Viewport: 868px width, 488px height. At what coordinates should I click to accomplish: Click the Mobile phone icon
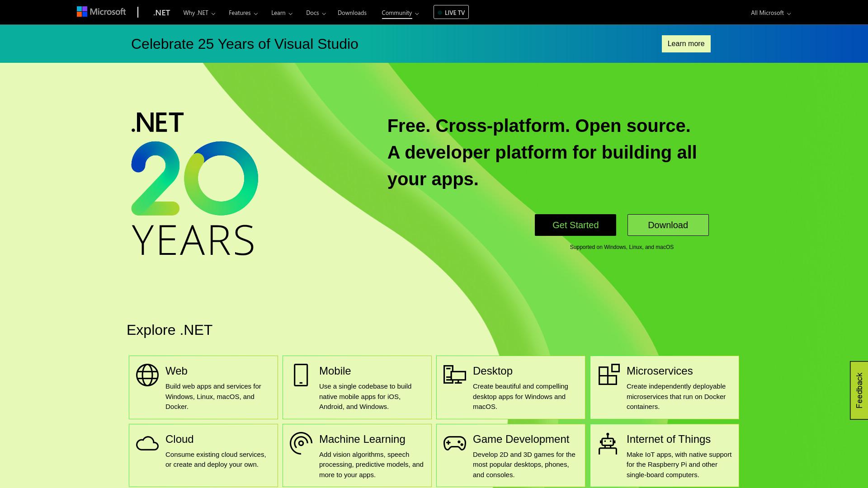click(301, 375)
